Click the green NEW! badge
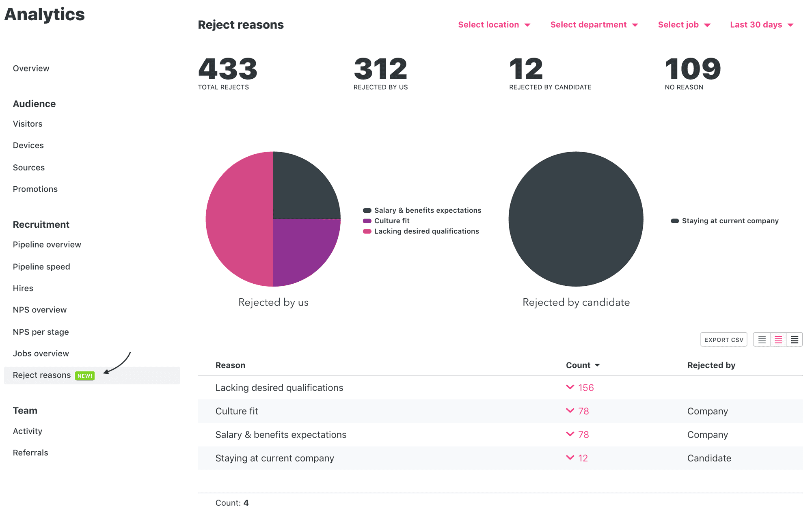The image size is (812, 511). coord(85,376)
